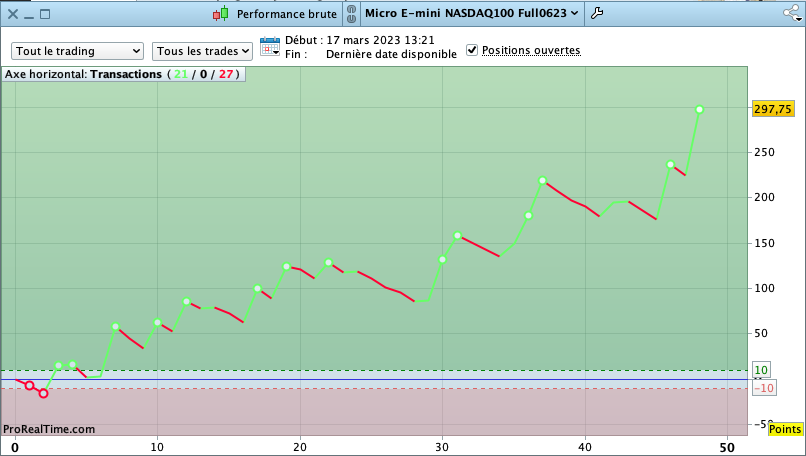806x456 pixels.
Task: Click Dernière date disponible end date
Action: [391, 54]
